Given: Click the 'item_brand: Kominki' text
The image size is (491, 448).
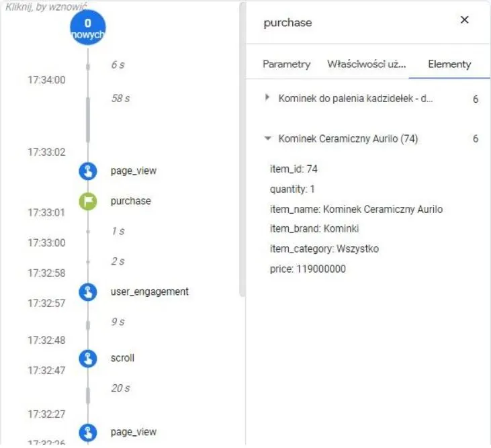Looking at the screenshot, I should pos(314,228).
